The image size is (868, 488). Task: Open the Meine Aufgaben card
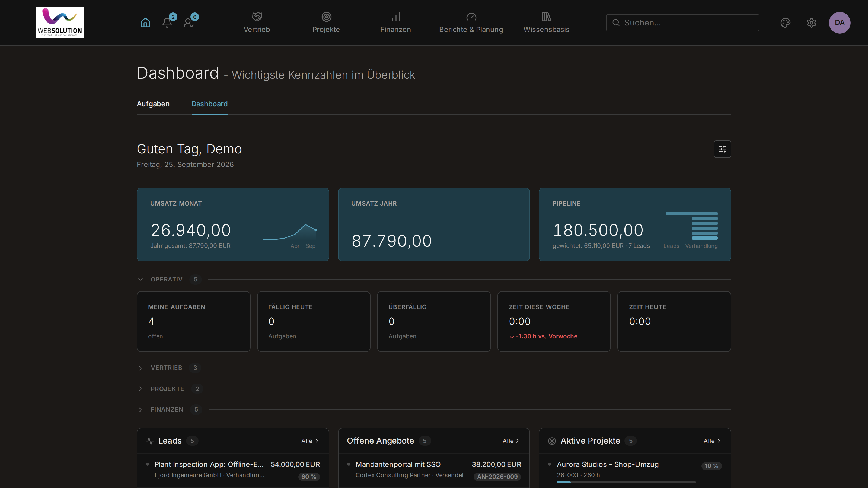click(x=193, y=321)
